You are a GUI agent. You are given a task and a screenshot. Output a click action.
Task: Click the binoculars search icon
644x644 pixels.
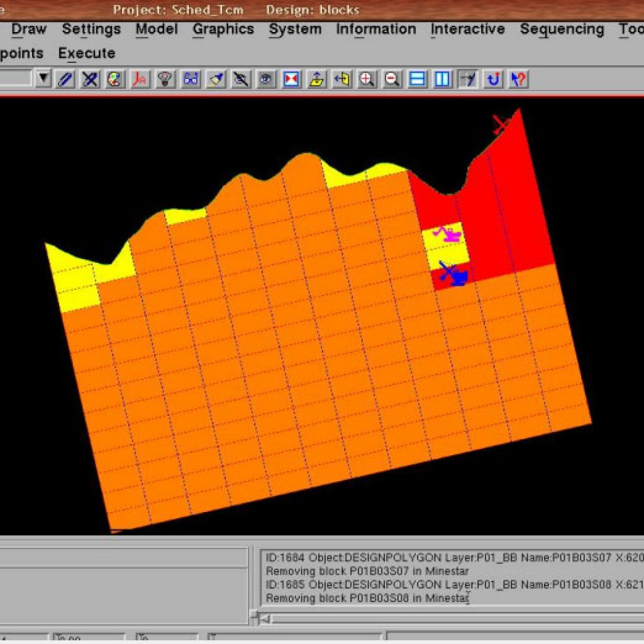(x=191, y=79)
